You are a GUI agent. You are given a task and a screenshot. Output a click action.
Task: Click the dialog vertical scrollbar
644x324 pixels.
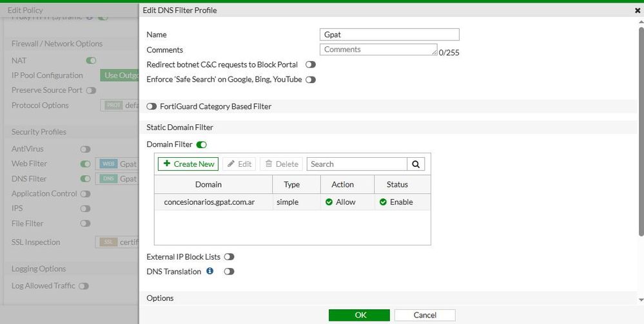(x=641, y=131)
